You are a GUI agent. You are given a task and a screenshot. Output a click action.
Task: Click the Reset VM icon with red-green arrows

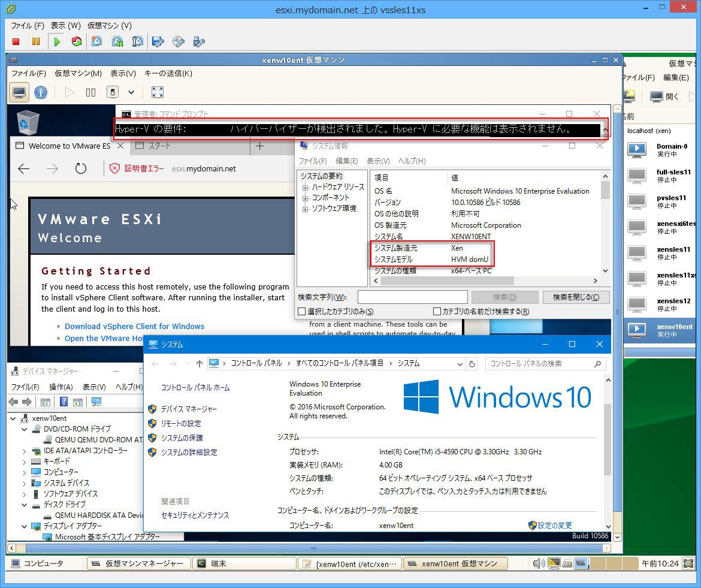77,41
